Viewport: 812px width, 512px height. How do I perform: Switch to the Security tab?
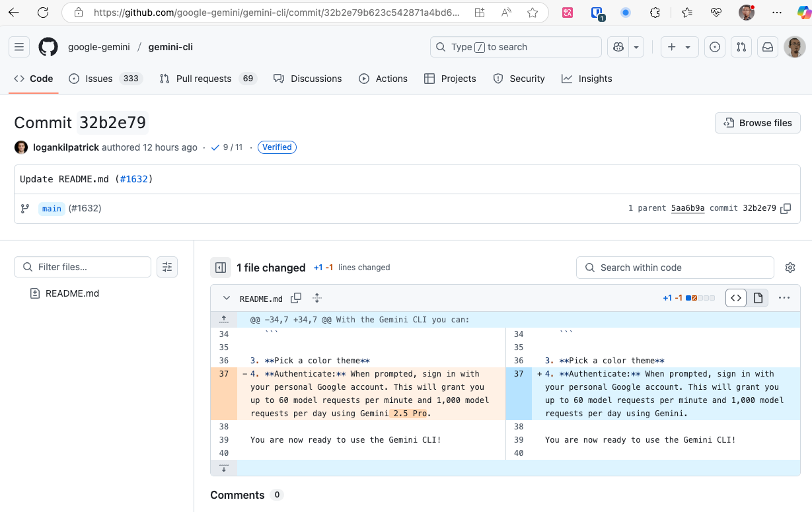[519, 79]
